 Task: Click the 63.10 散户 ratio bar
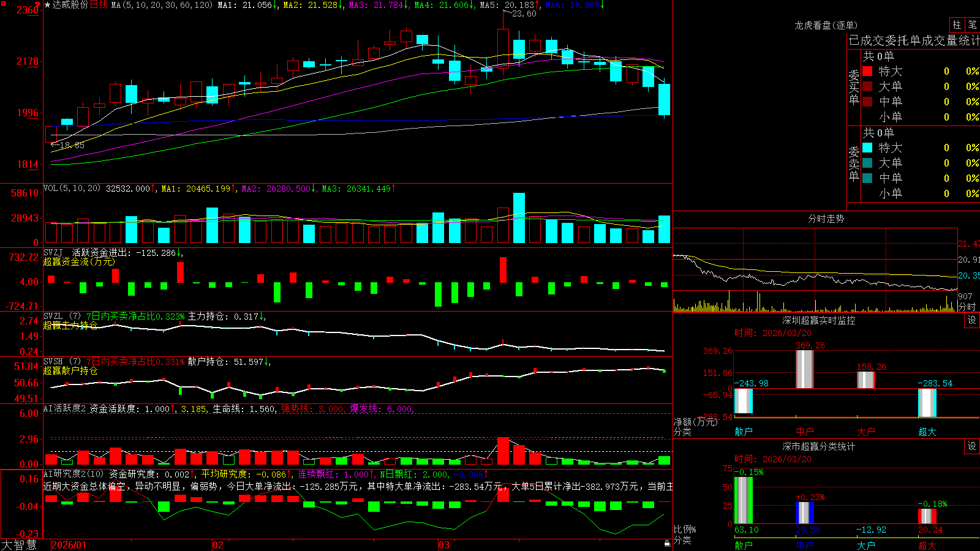click(x=744, y=500)
